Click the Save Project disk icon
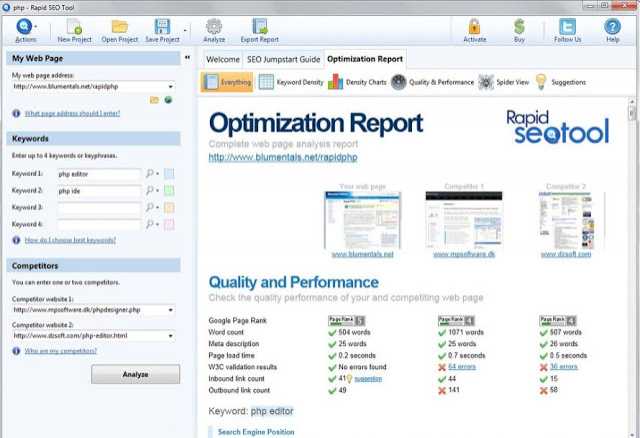The width and height of the screenshot is (640, 438). (x=162, y=27)
